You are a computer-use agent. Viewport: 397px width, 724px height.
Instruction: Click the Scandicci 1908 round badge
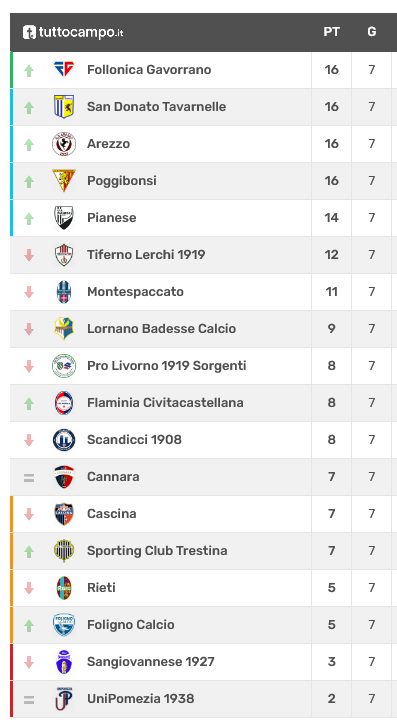click(64, 440)
